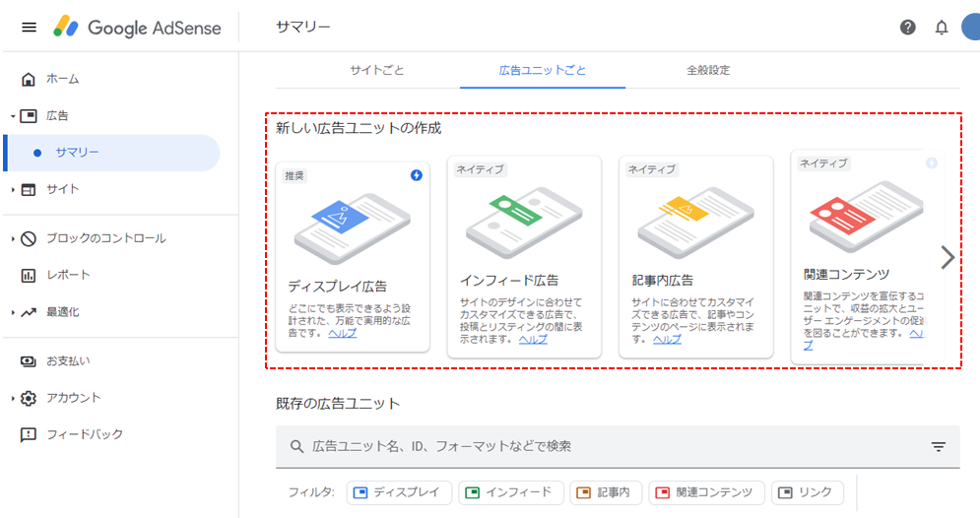Click the レポート chart icon
The height and width of the screenshot is (518, 980).
tap(29, 276)
